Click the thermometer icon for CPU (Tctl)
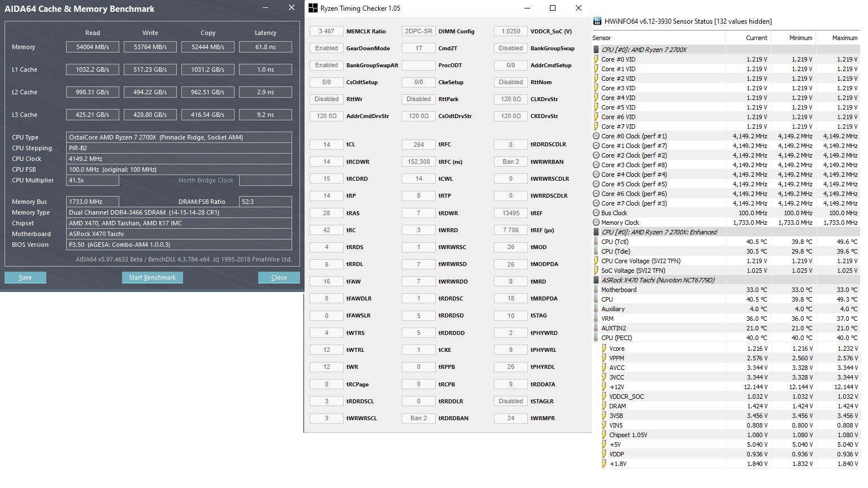Viewport: 868px width, 488px height. (596, 242)
